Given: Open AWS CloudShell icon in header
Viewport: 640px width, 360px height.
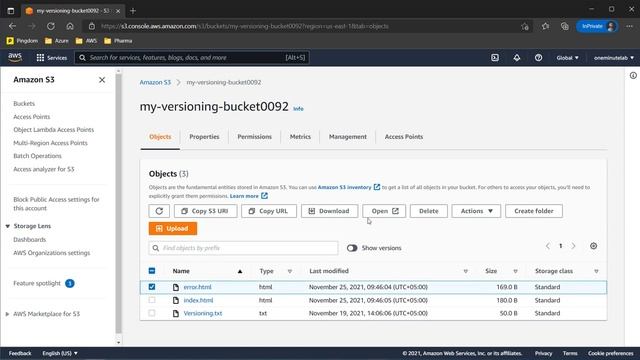Looking at the screenshot, I should tap(495, 58).
